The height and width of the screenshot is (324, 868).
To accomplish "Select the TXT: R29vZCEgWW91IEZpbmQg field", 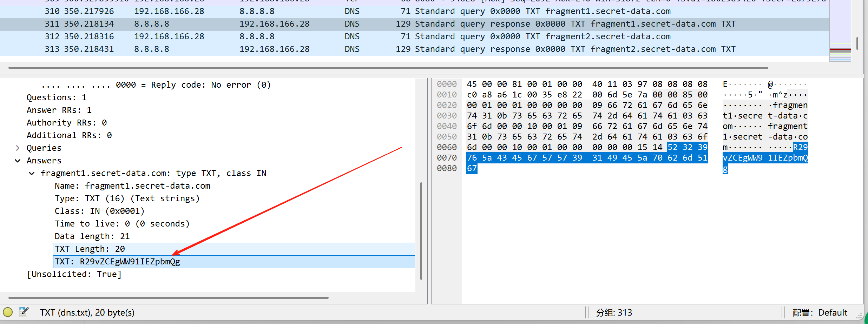I will [117, 262].
